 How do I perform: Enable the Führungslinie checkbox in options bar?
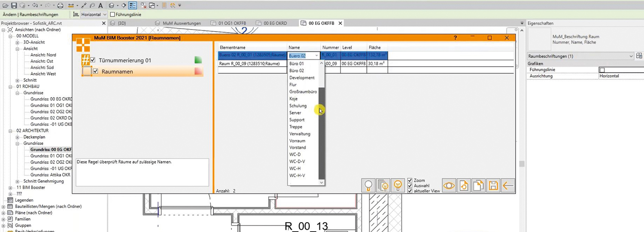(x=112, y=15)
